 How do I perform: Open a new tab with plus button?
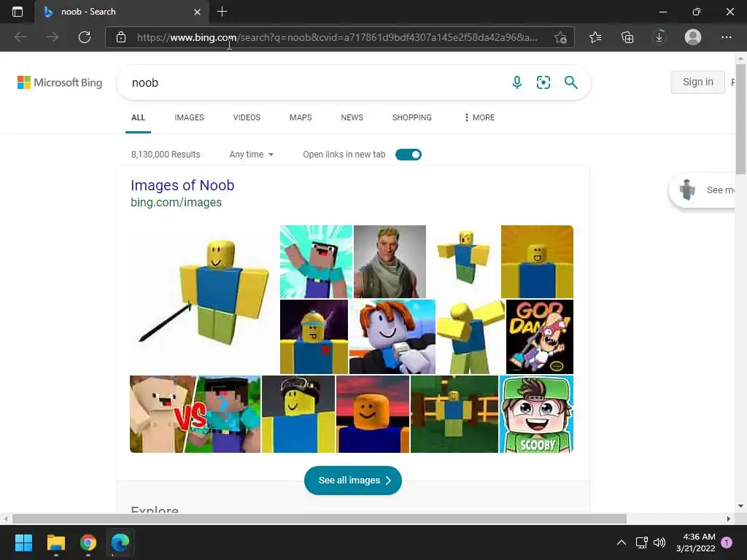pyautogui.click(x=222, y=12)
